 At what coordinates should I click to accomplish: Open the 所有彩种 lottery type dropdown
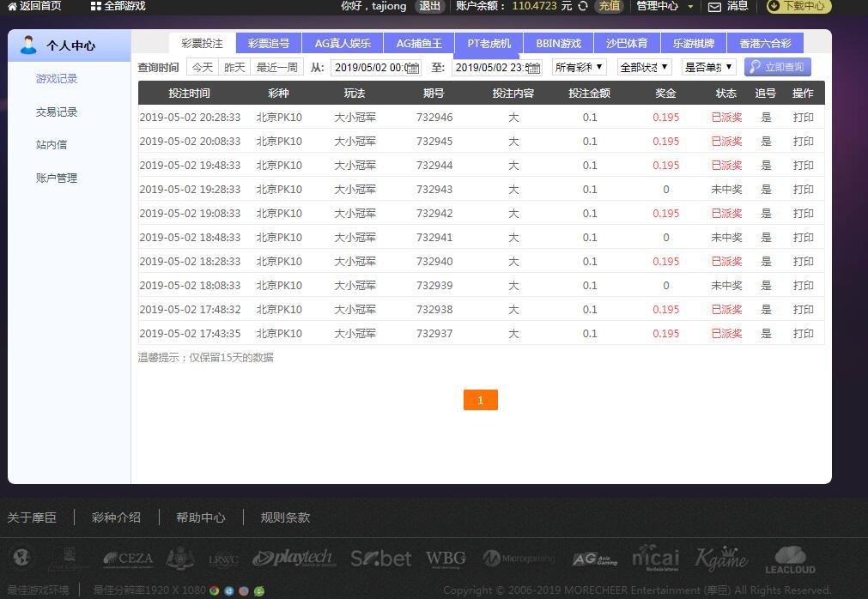[579, 67]
